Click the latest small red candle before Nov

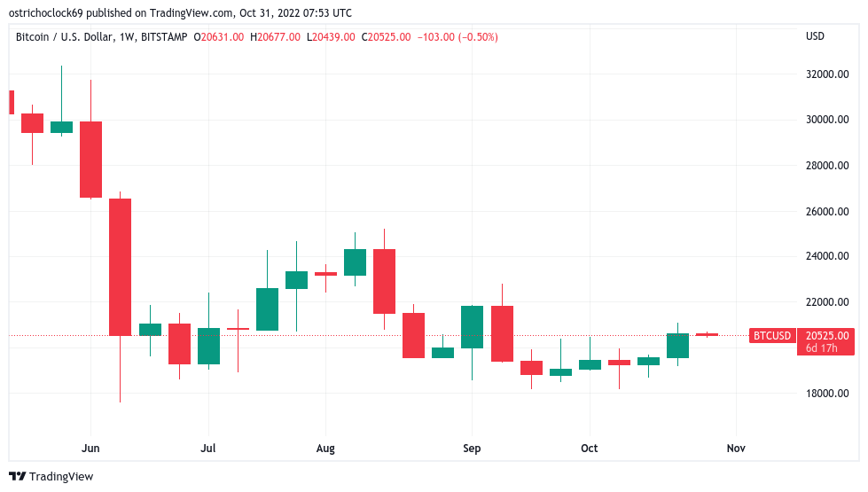(x=707, y=334)
